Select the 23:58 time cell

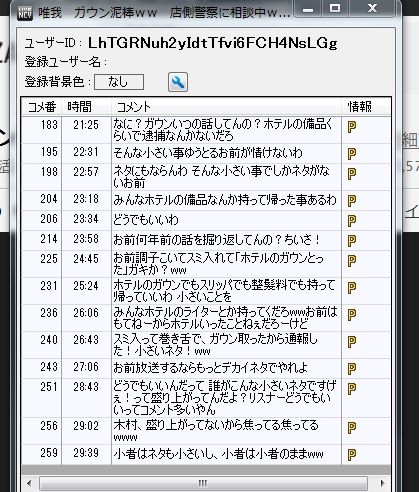click(86, 239)
